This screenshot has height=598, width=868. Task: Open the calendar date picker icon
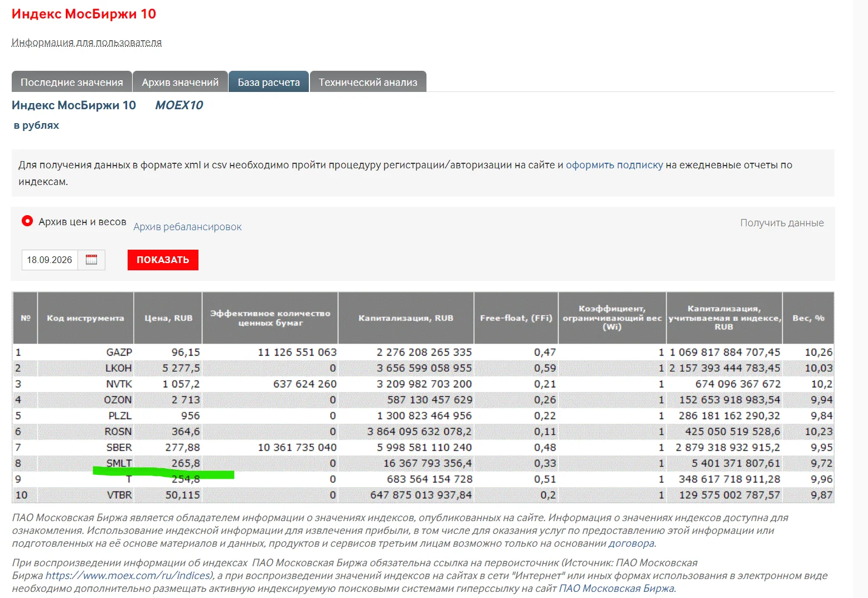point(91,260)
